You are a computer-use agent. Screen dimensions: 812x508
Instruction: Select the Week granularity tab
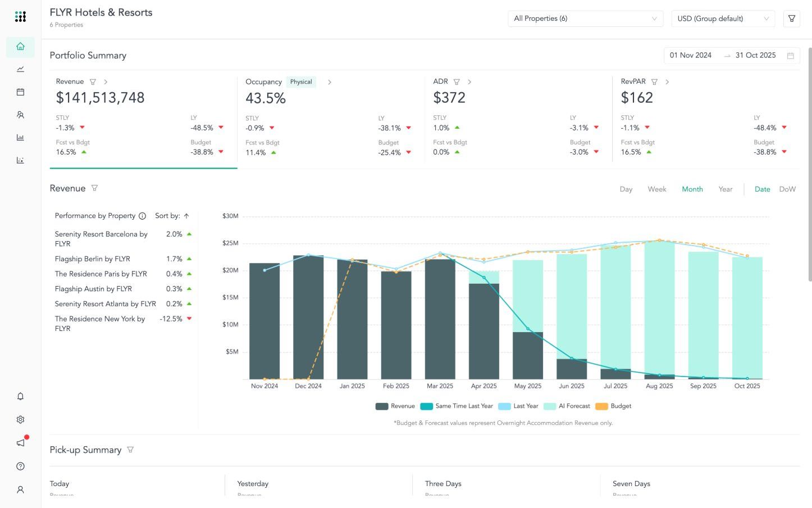(656, 189)
